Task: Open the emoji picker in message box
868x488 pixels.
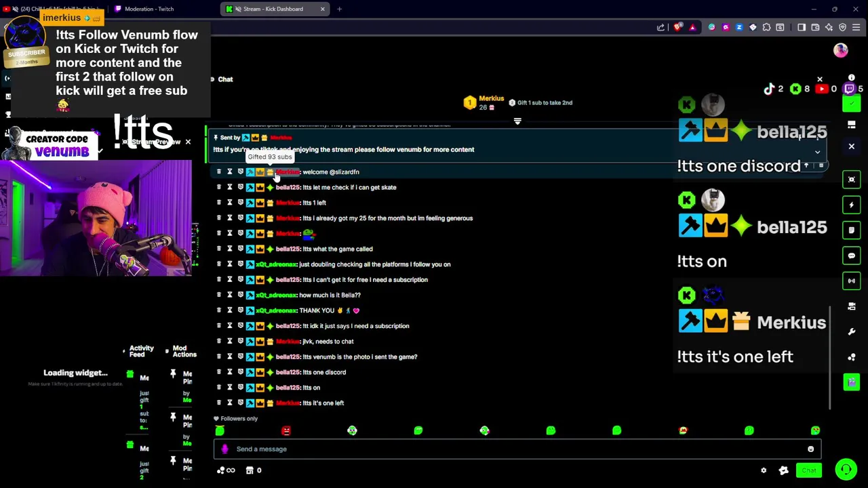Action: [810, 449]
